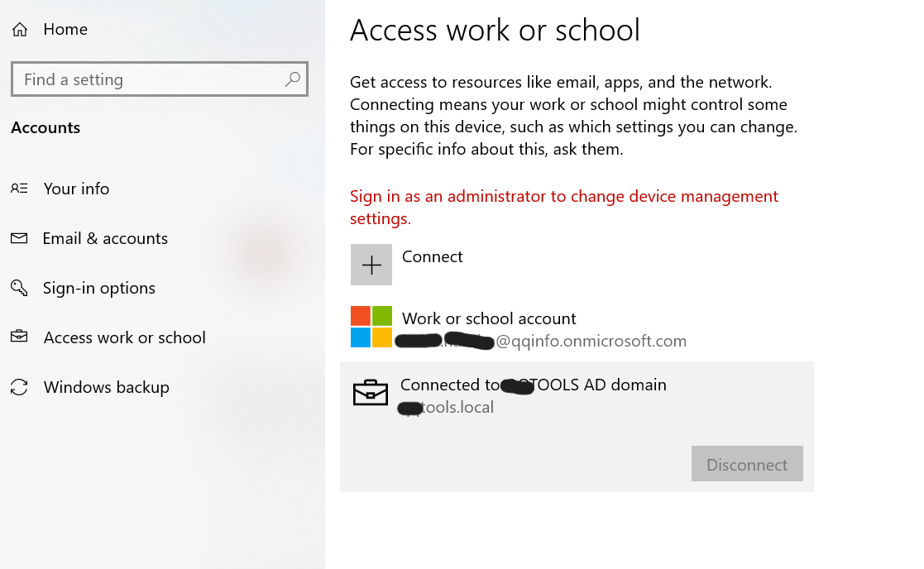Click the briefcase icon on the AD domain entry

(x=371, y=392)
